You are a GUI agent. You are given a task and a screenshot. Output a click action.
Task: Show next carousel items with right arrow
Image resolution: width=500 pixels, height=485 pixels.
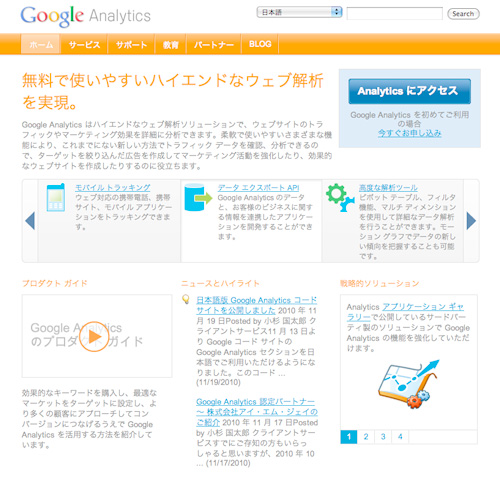[x=471, y=221]
